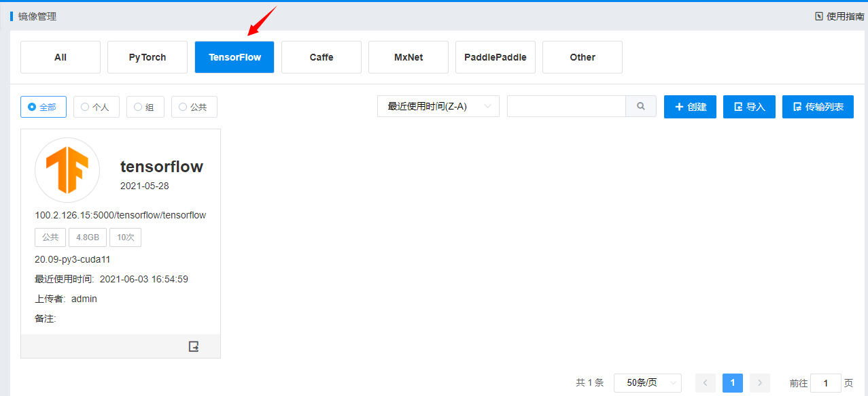Screen dimensions: 868x396
Task: Select the 组 radio filter
Action: tap(145, 107)
